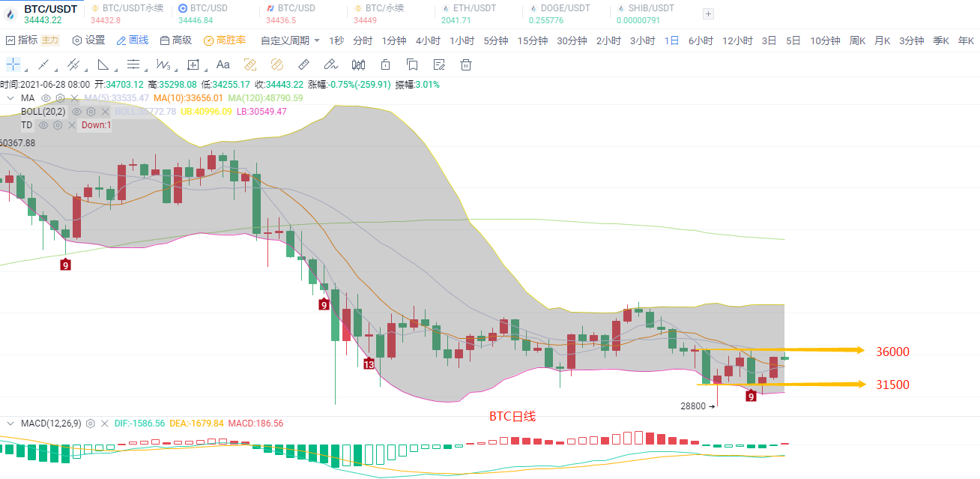Hide the TD indicator using its eye icon
This screenshot has height=479, width=980.
click(44, 125)
